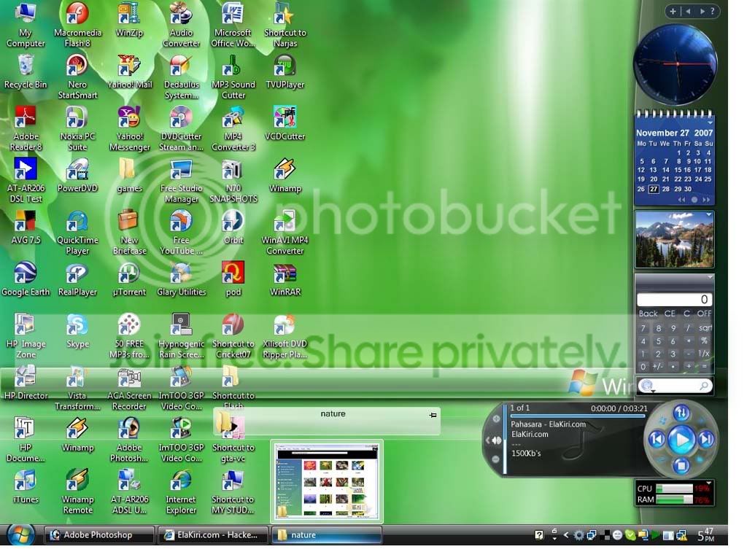This screenshot has width=747, height=560.
Task: Click the media player seek bar
Action: click(576, 416)
